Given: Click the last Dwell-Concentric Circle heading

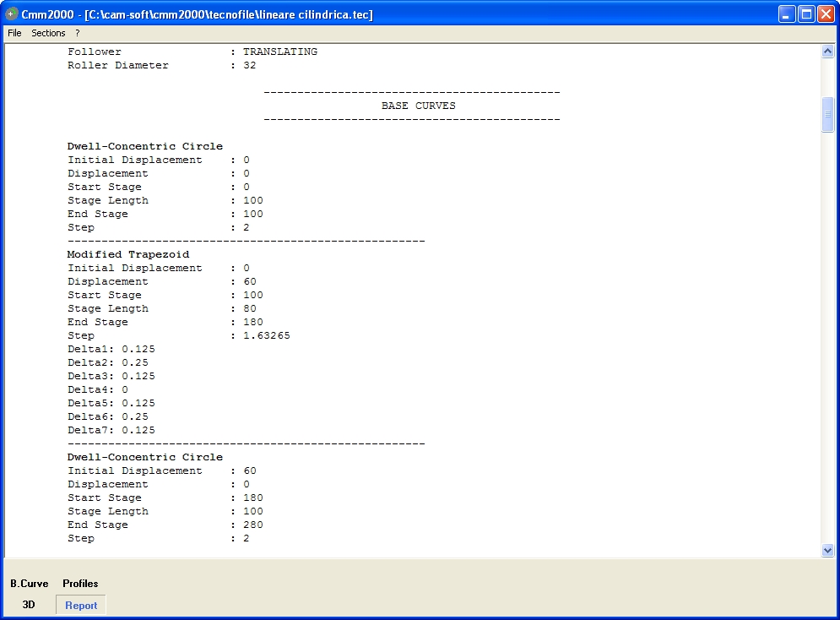Looking at the screenshot, I should 144,457.
